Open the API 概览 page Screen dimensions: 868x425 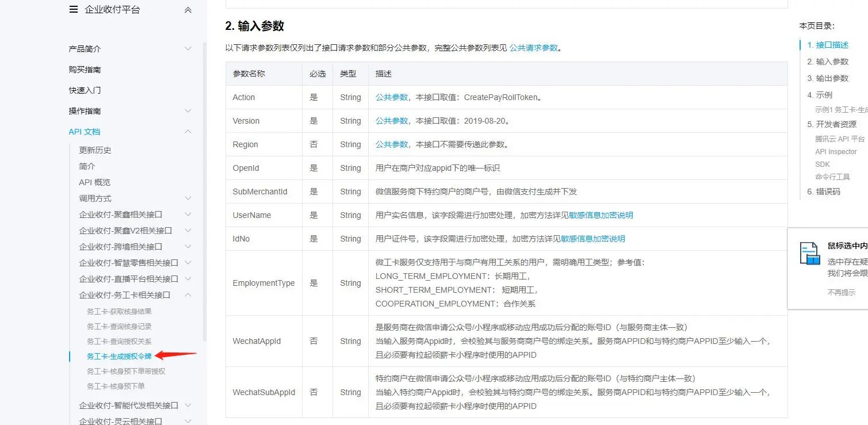pos(94,182)
